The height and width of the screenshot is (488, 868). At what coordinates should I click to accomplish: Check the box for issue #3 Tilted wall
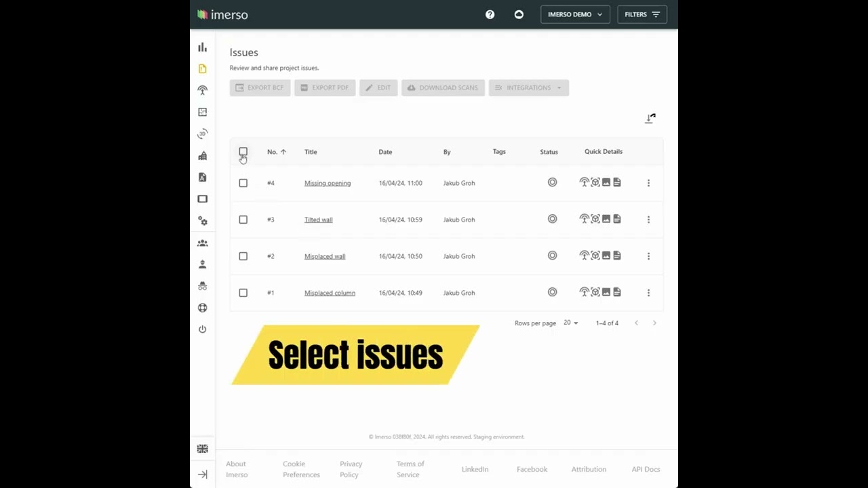pos(243,220)
